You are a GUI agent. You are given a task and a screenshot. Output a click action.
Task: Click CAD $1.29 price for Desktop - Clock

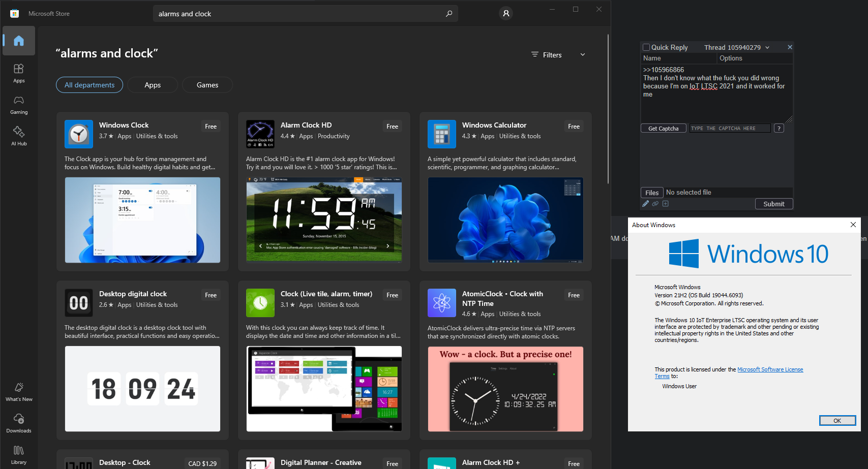point(202,463)
